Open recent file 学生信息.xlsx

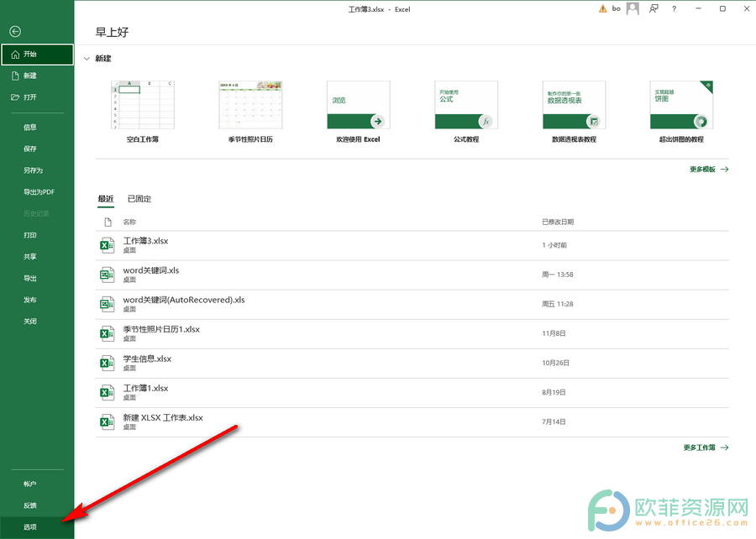[x=412, y=364]
